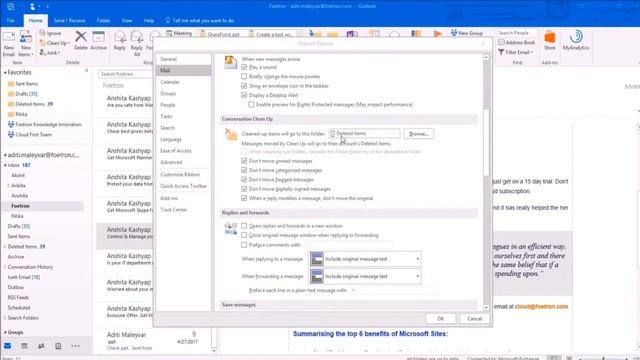640x360 pixels.
Task: Switch to Send / Receive ribbon tab
Action: coord(69,20)
